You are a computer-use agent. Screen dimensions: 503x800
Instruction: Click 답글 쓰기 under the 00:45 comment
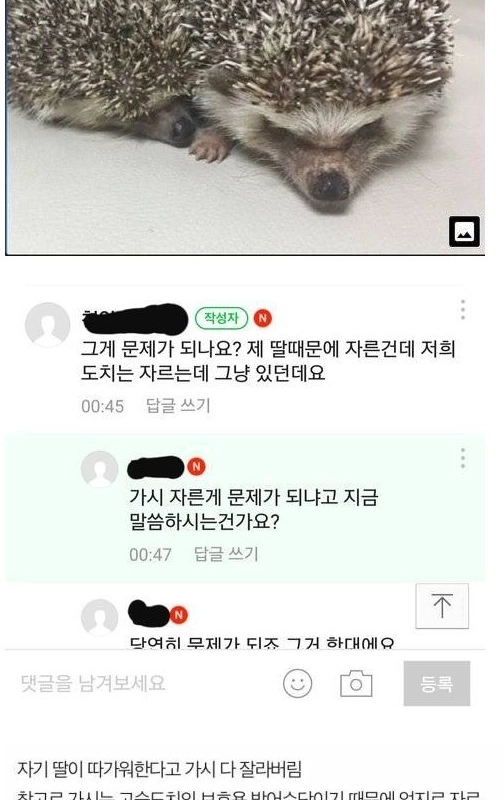pos(178,406)
